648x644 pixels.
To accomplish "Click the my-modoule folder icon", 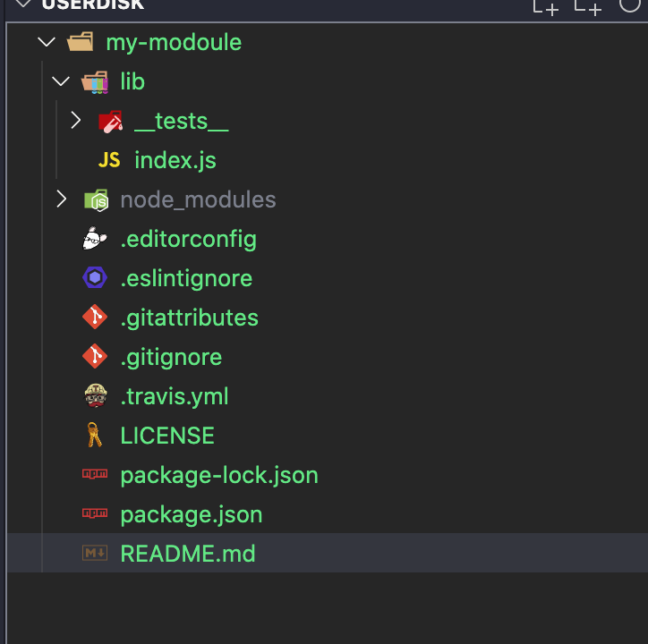I will (x=81, y=42).
